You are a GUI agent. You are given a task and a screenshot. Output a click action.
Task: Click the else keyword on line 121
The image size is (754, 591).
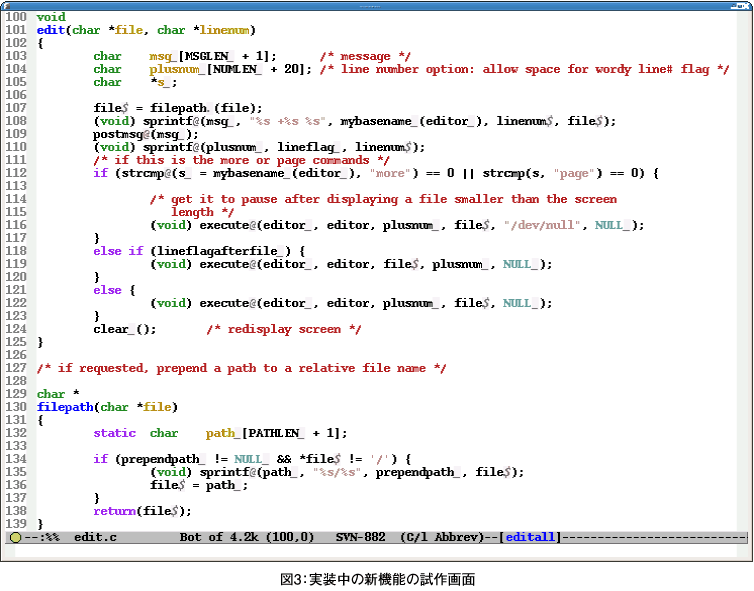[x=107, y=290]
